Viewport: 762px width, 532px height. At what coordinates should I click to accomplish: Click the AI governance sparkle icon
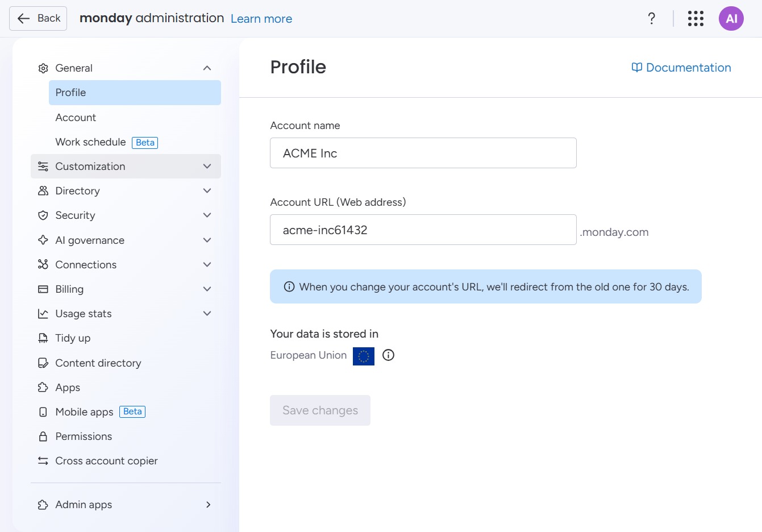(43, 240)
